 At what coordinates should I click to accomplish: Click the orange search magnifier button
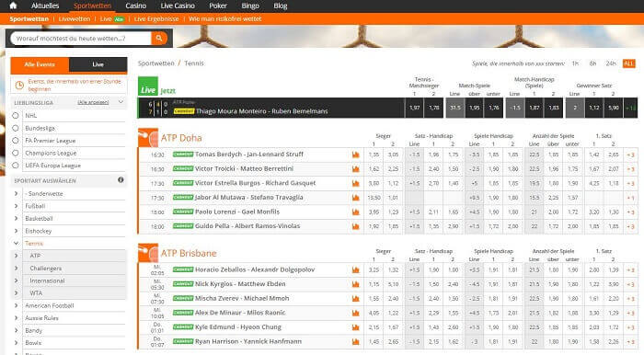click(159, 39)
